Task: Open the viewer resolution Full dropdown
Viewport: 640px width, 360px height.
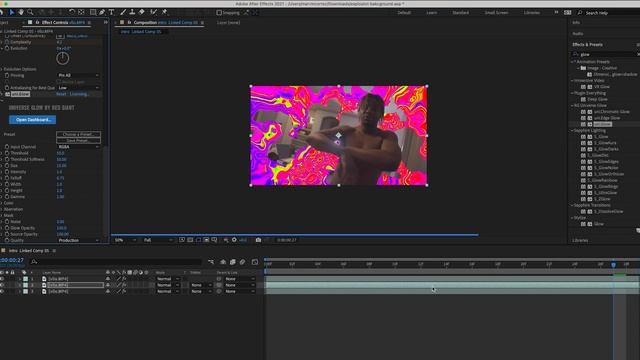Action: [x=158, y=240]
